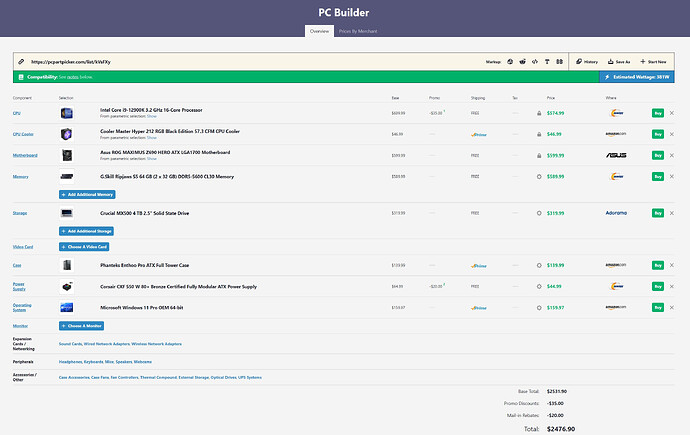Switch to Prices By Merchant tab
Image resolution: width=690 pixels, height=435 pixels.
pos(358,31)
